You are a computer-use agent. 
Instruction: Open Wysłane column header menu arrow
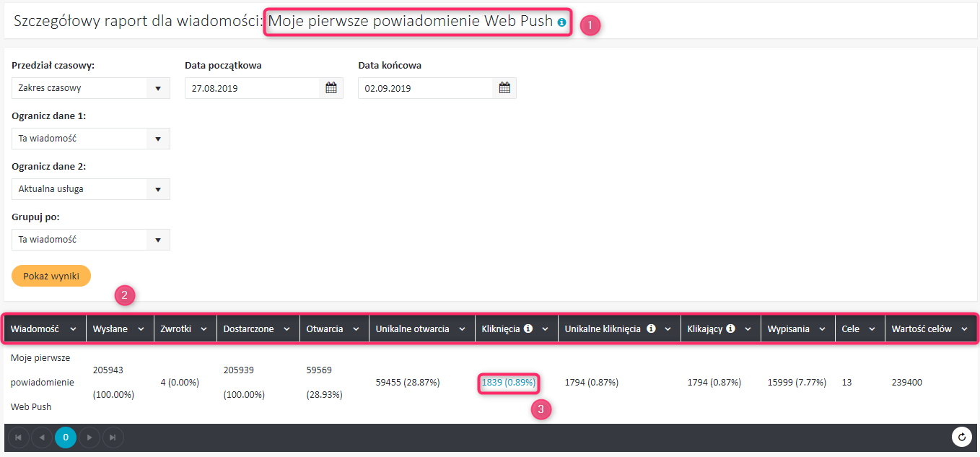[141, 329]
